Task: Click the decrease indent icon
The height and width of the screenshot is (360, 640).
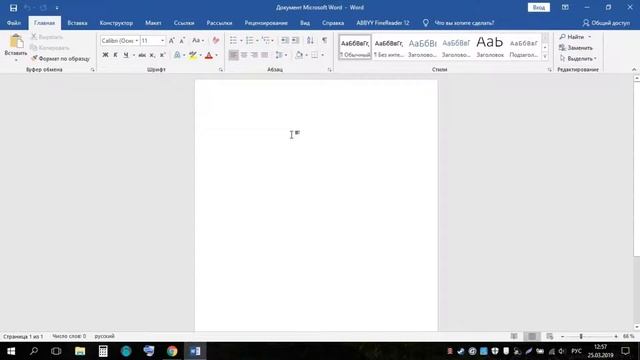Action: [x=285, y=40]
